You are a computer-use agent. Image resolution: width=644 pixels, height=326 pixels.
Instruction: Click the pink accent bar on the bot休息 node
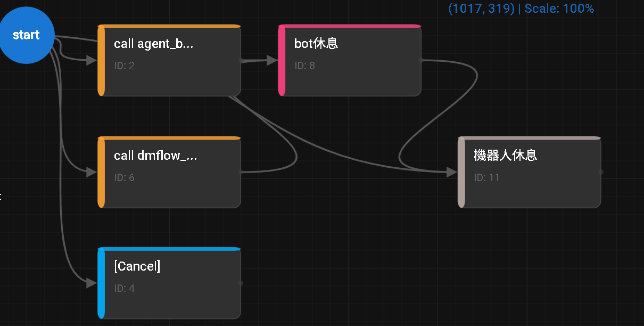282,60
